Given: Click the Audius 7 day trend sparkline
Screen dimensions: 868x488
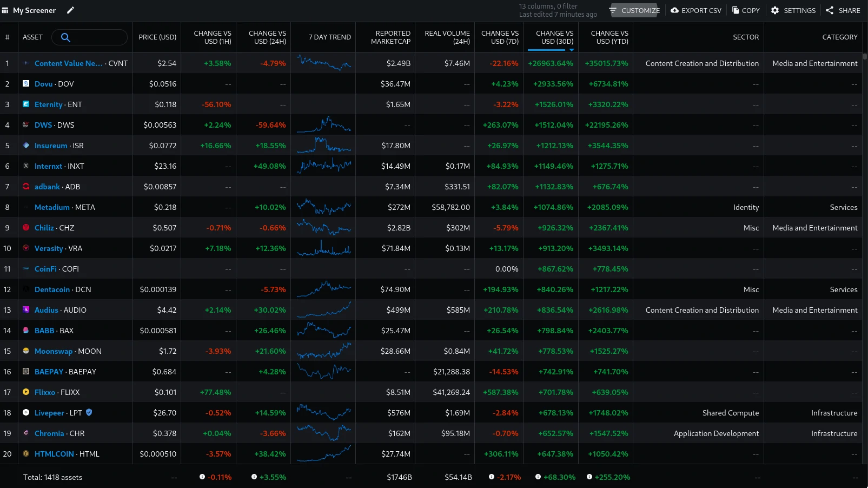Looking at the screenshot, I should 324,310.
